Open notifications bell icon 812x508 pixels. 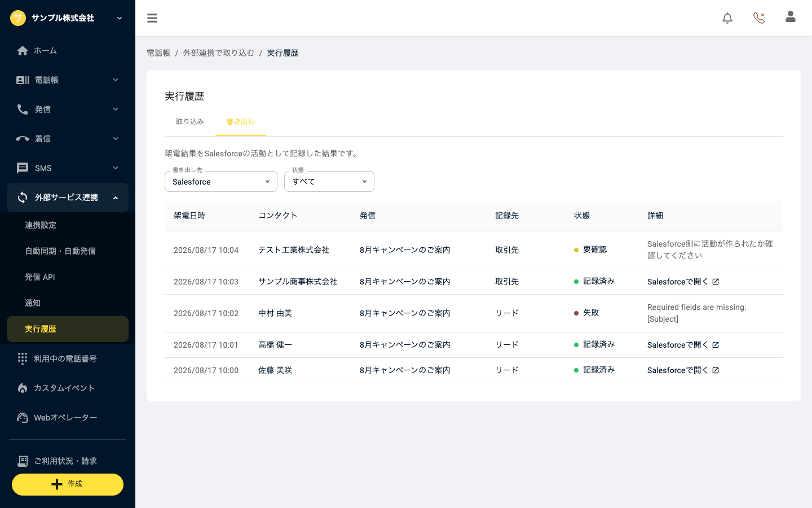(x=727, y=18)
